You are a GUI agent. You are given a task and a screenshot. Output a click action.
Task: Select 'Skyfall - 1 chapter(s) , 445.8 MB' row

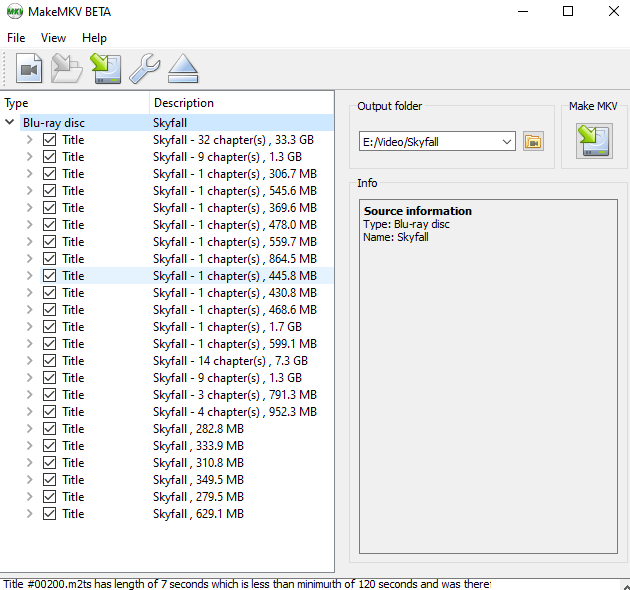tap(187, 276)
